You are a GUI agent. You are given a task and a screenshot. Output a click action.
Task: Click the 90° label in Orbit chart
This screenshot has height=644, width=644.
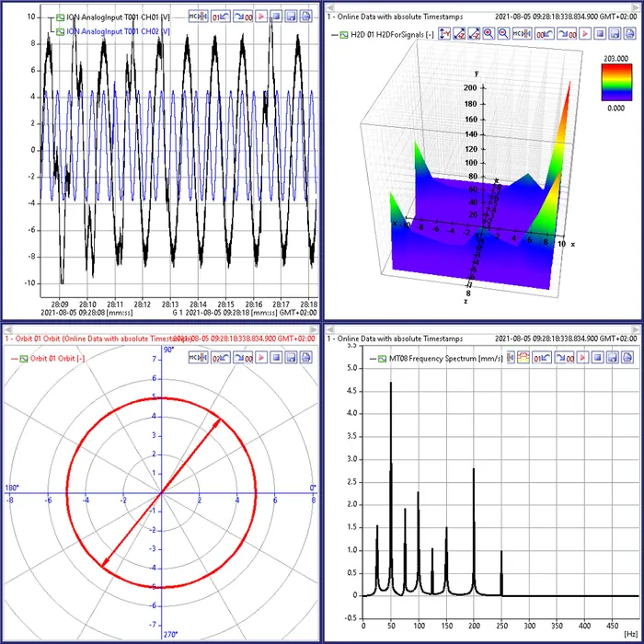168,350
